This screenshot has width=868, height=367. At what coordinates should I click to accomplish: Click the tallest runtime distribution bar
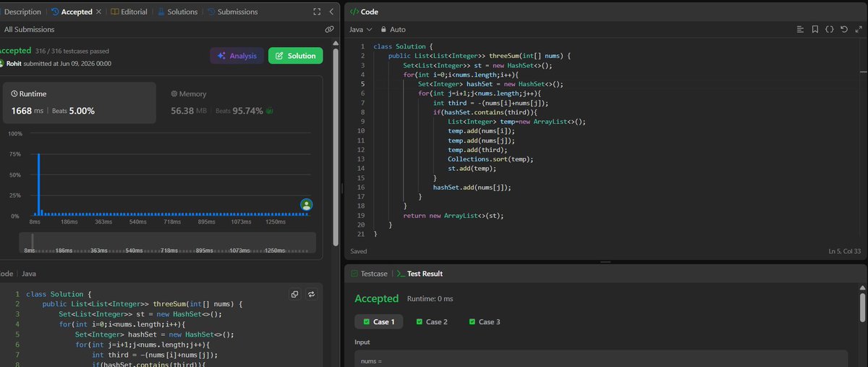click(38, 185)
